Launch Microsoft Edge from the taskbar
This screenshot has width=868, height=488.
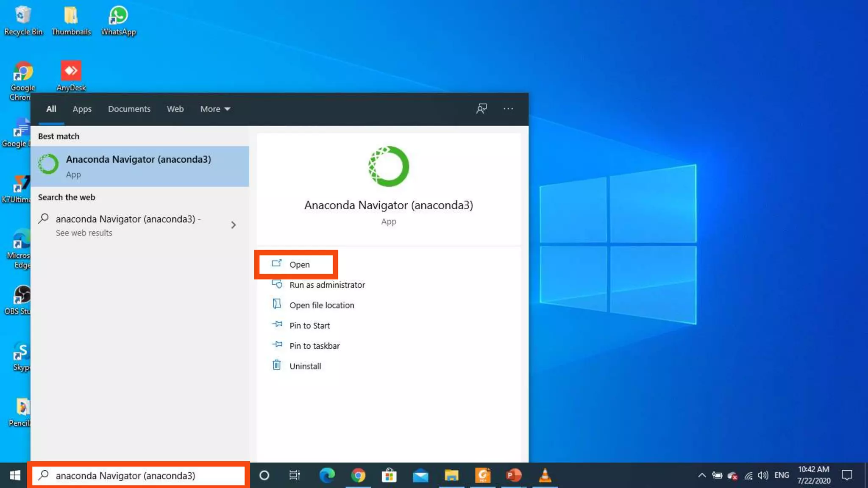coord(327,475)
